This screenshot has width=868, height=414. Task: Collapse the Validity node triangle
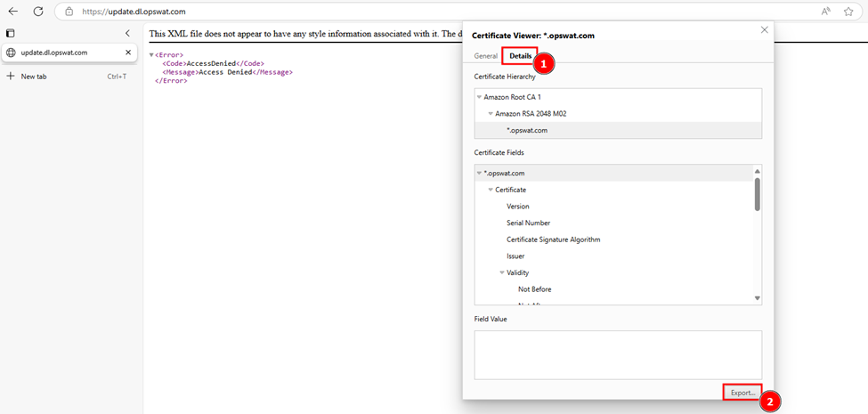click(502, 272)
